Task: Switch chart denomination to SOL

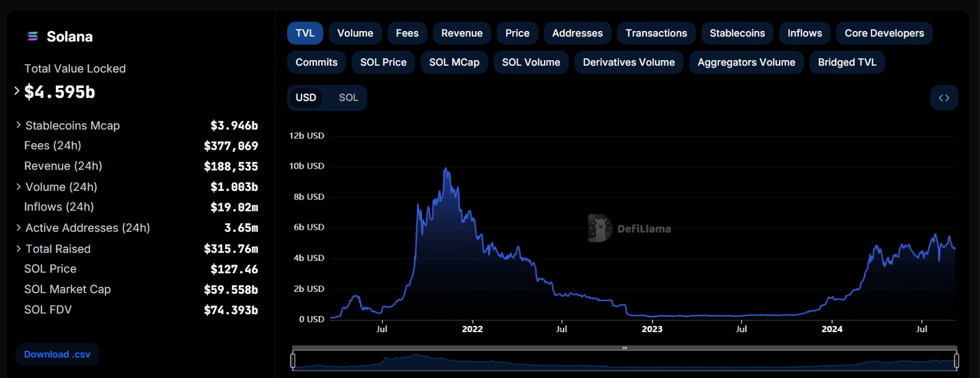Action: (x=349, y=98)
